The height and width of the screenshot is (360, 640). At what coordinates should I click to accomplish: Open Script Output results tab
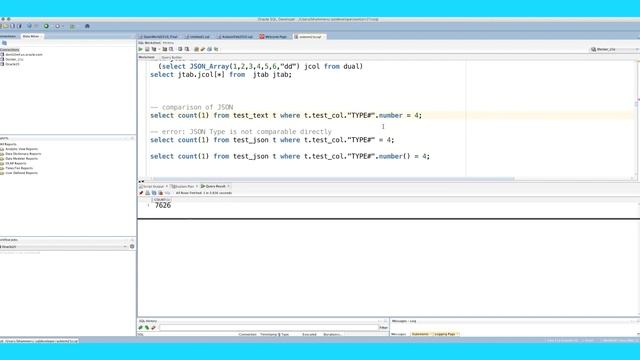click(x=151, y=186)
